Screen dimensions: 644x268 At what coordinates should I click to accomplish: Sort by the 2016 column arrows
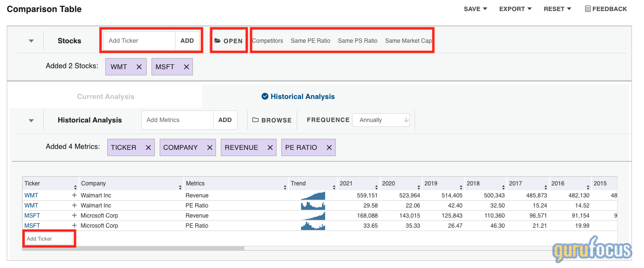[588, 187]
